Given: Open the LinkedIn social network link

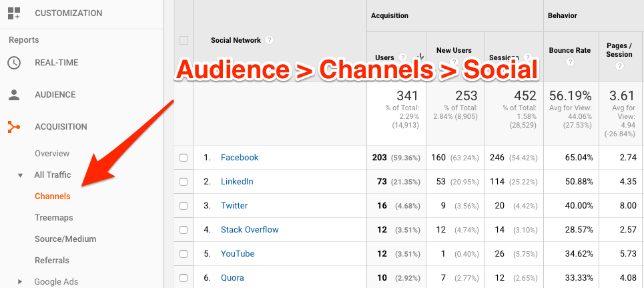Looking at the screenshot, I should point(237,182).
